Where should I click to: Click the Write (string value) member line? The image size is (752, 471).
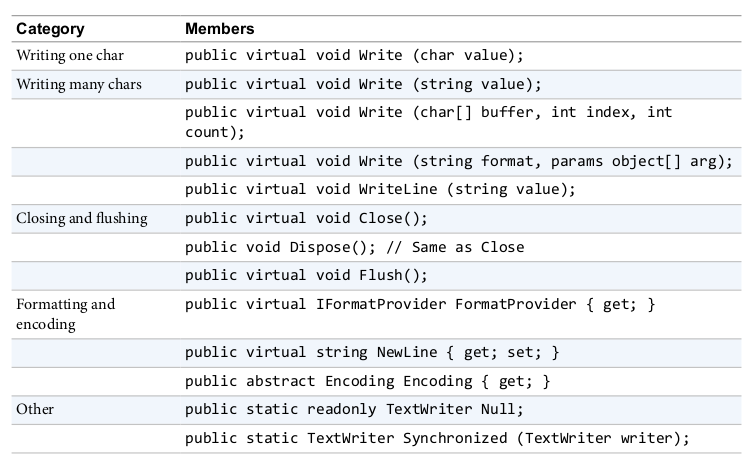pyautogui.click(x=363, y=84)
